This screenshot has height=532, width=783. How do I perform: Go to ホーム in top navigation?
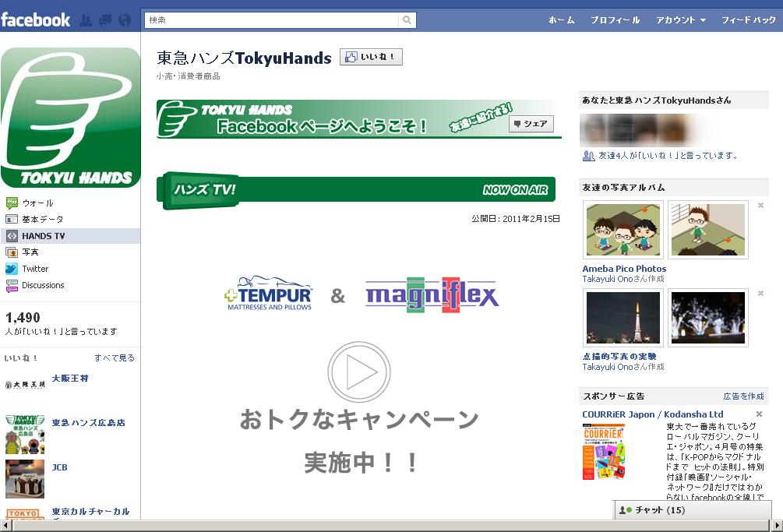pyautogui.click(x=561, y=20)
